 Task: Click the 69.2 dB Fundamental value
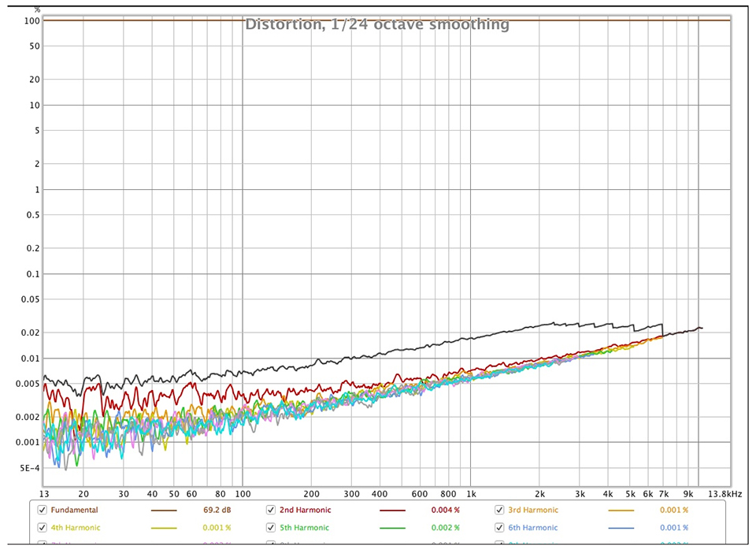click(x=217, y=510)
